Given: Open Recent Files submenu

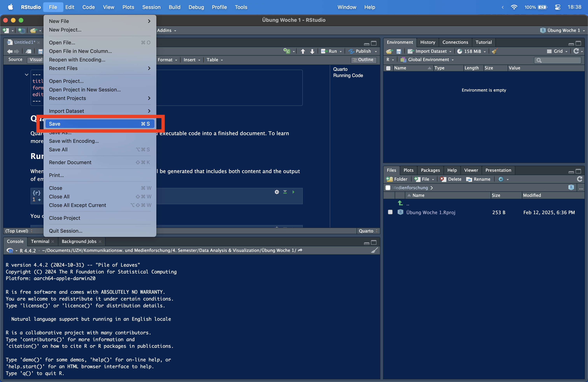Looking at the screenshot, I should (100, 68).
